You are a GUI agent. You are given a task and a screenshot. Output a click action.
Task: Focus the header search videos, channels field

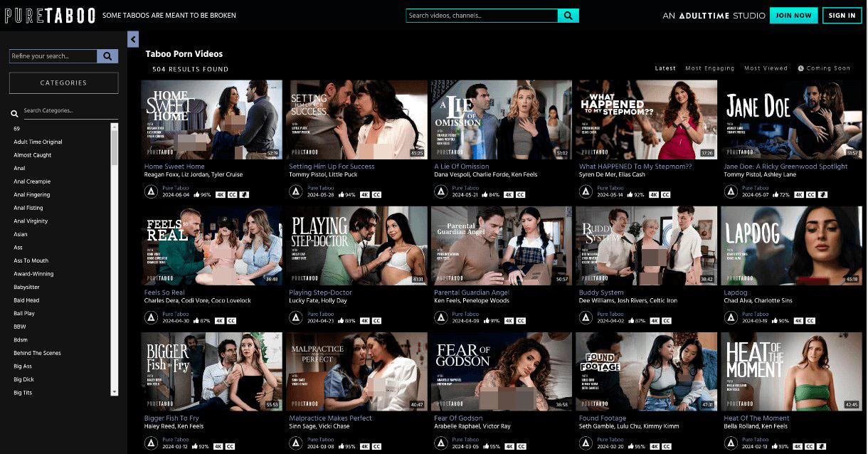click(x=482, y=15)
